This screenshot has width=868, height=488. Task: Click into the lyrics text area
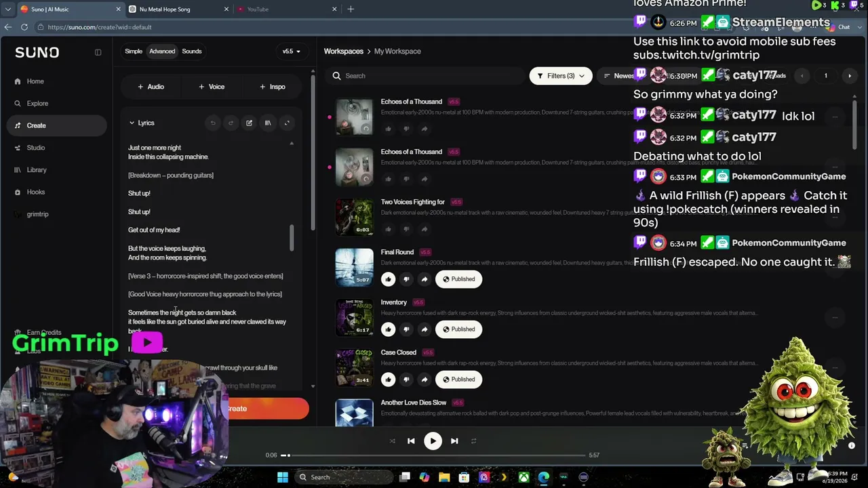click(207, 264)
